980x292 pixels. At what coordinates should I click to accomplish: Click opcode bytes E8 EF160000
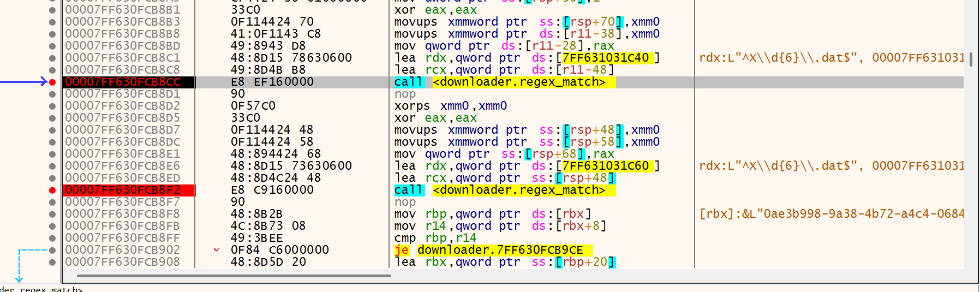pyautogui.click(x=272, y=82)
